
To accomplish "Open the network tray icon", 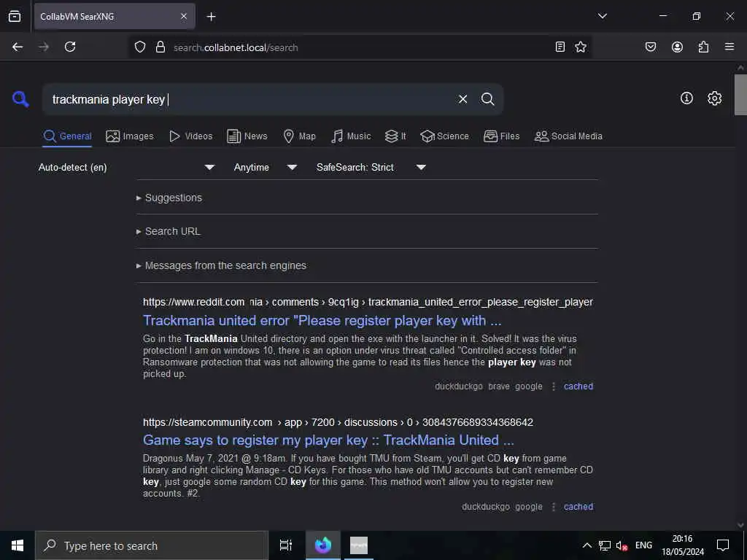I will point(605,545).
